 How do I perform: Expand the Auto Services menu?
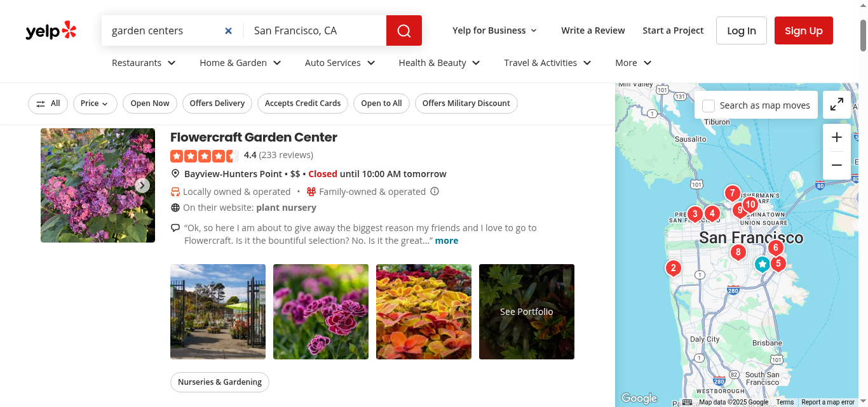tap(340, 63)
